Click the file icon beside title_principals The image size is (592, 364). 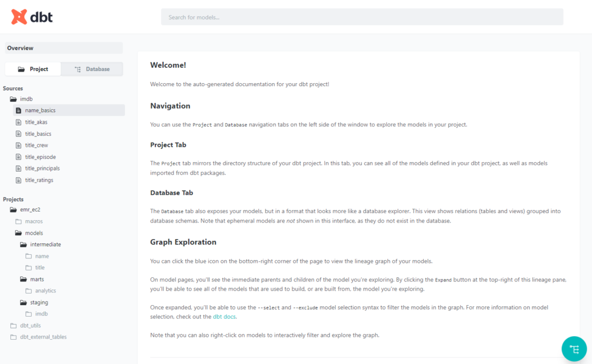pyautogui.click(x=20, y=168)
